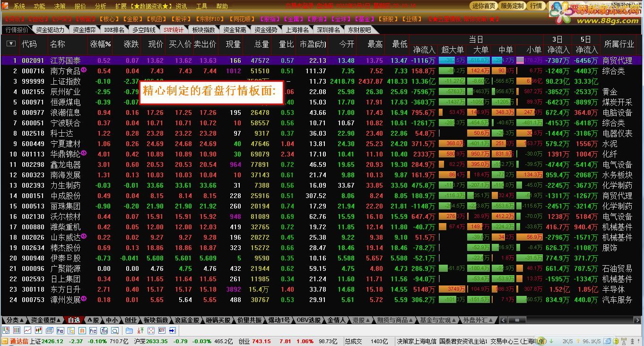The width and height of the screenshot is (644, 346).
Task: Open the 【股评】 link
Action: 181,19
